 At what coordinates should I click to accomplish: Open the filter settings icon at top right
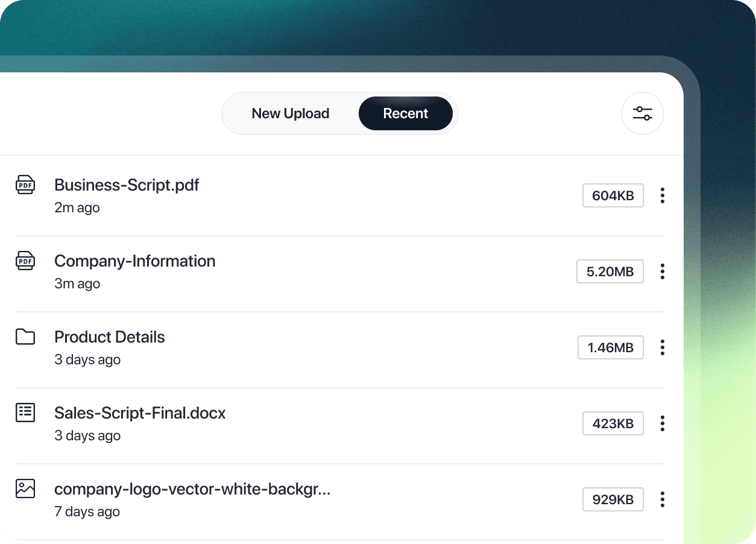(643, 113)
